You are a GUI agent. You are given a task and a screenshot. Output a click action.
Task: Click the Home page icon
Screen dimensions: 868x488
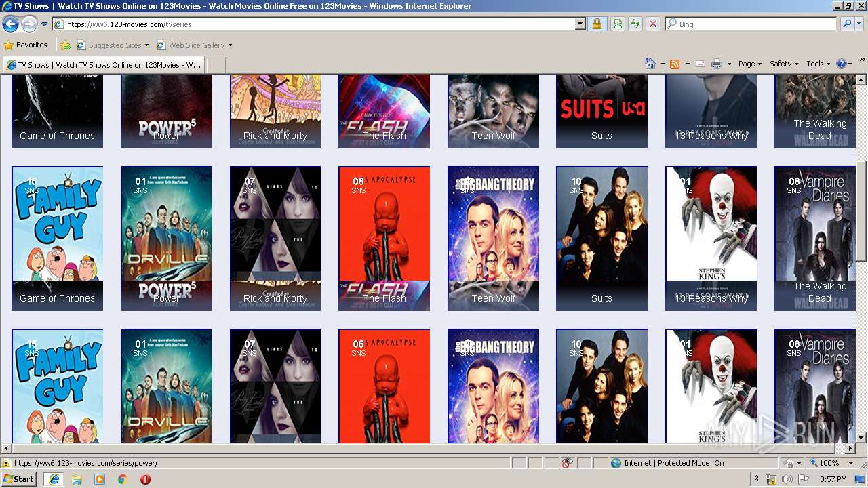(650, 64)
